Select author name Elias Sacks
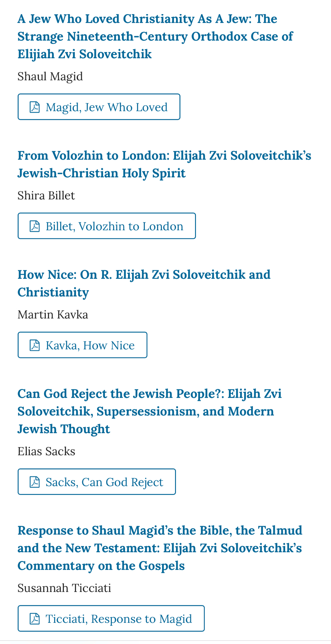Viewport: 331px width, 644px height. 46,451
